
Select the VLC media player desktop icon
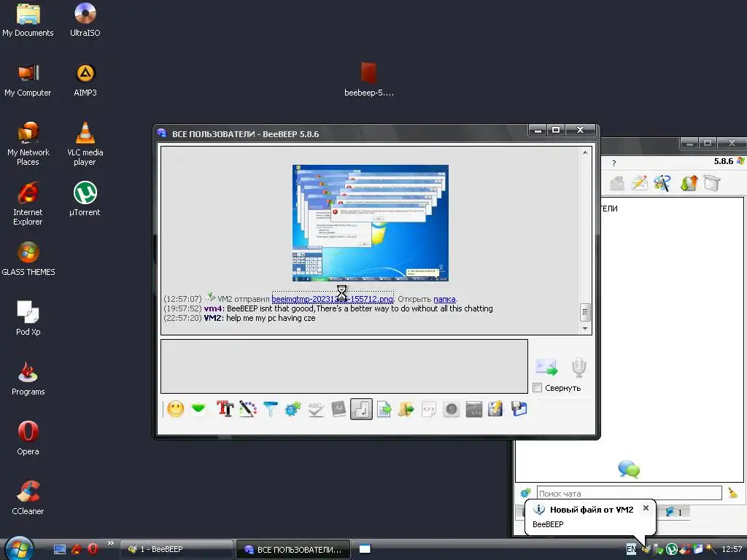click(85, 144)
